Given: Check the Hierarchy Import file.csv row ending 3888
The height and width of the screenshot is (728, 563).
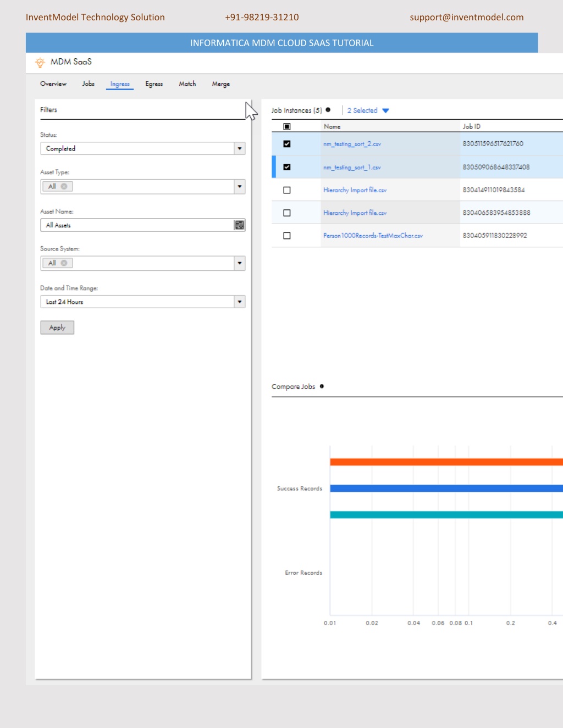Looking at the screenshot, I should (287, 213).
